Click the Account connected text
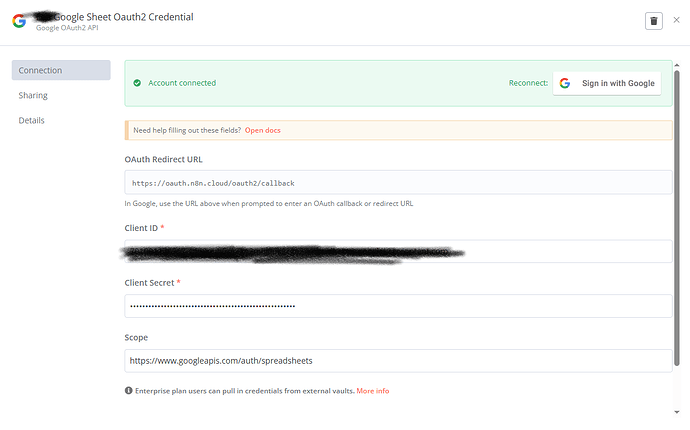The width and height of the screenshot is (690, 430). 182,83
